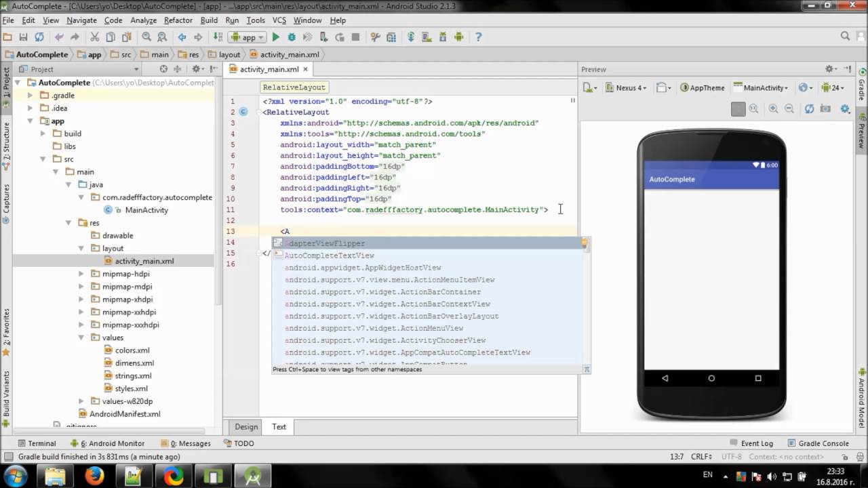This screenshot has width=868, height=488.
Task: Switch to the Design tab
Action: click(246, 426)
